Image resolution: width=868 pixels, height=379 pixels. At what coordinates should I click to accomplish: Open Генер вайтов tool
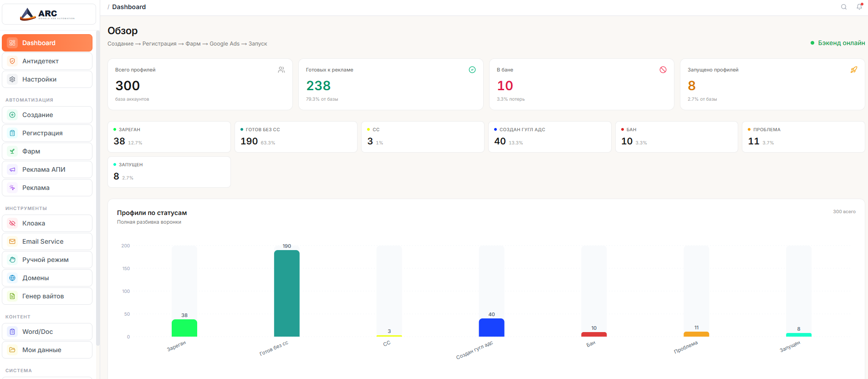47,296
